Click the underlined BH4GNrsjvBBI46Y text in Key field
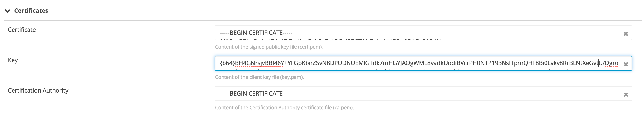 coord(259,63)
